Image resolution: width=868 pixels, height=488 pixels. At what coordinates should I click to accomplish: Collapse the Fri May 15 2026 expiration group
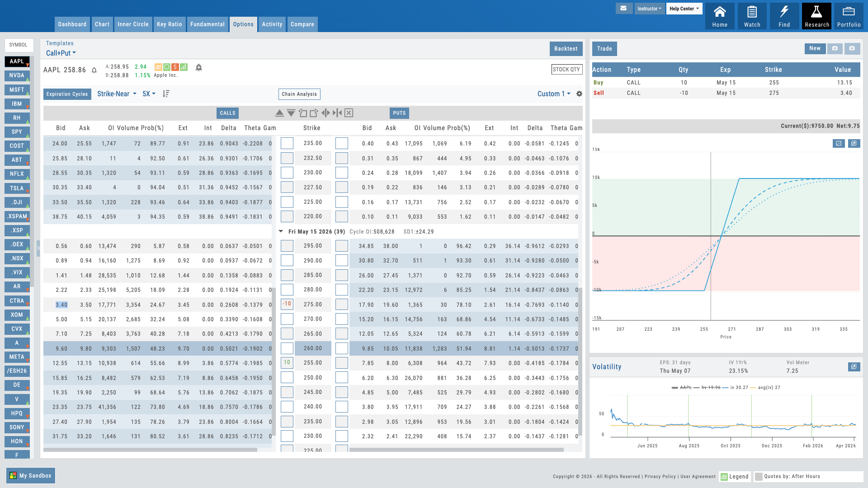point(281,231)
